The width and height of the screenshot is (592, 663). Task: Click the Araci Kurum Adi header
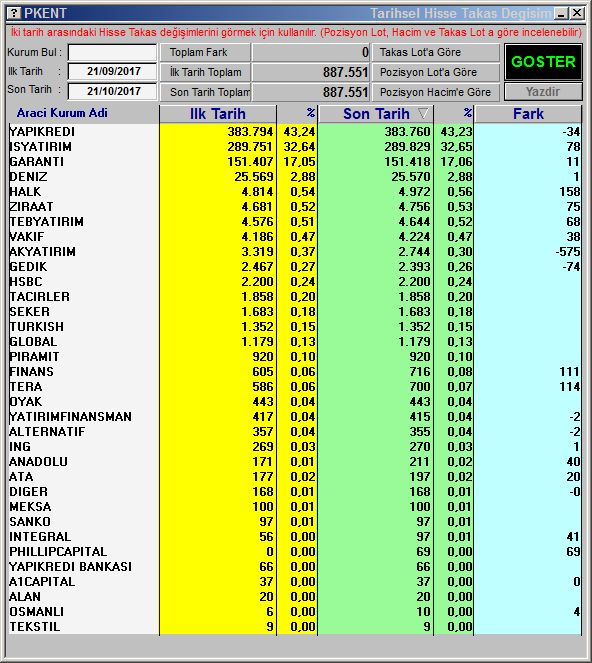[x=62, y=113]
